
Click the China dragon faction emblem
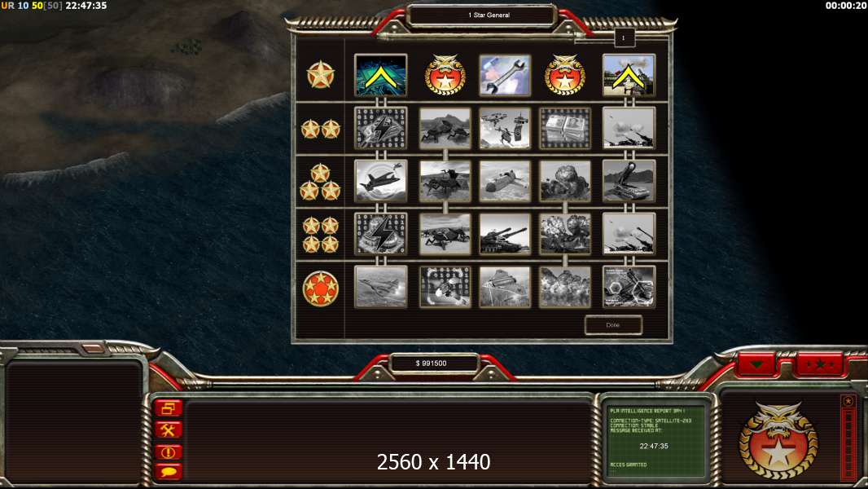pos(778,440)
